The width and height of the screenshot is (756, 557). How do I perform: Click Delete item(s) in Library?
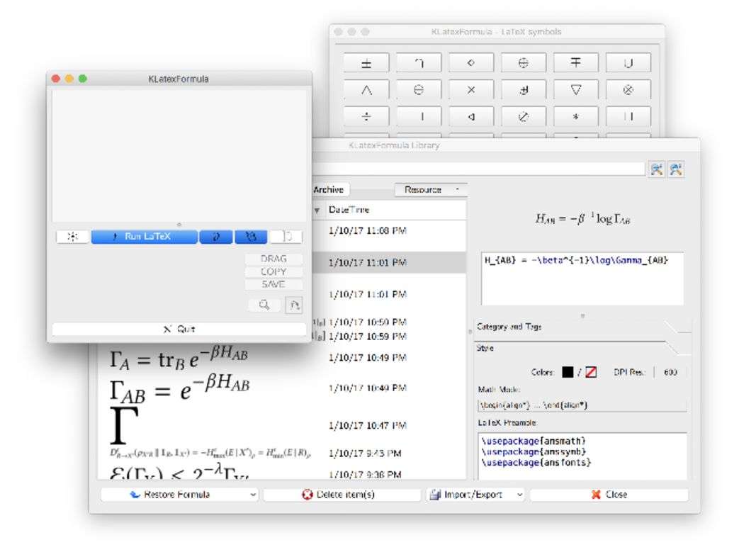pyautogui.click(x=342, y=495)
